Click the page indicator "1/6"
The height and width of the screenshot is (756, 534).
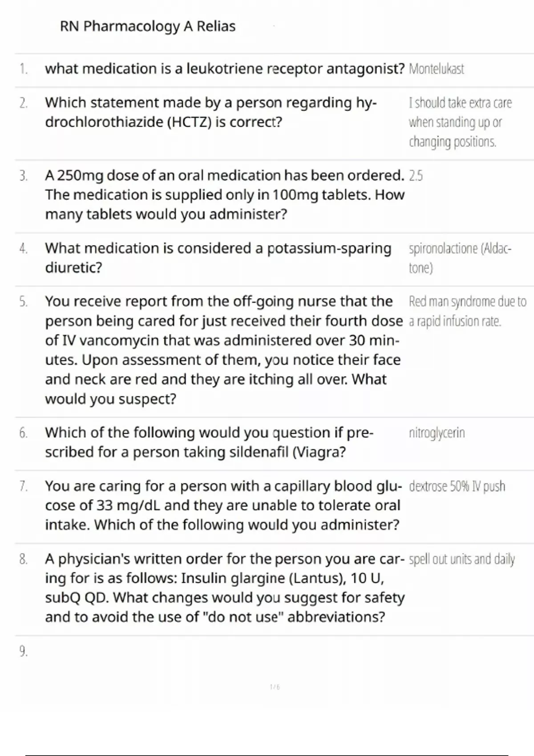point(275,687)
